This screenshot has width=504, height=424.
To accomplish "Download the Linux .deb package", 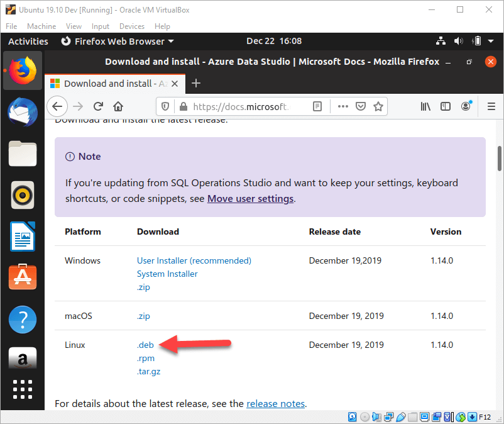I will pos(145,345).
